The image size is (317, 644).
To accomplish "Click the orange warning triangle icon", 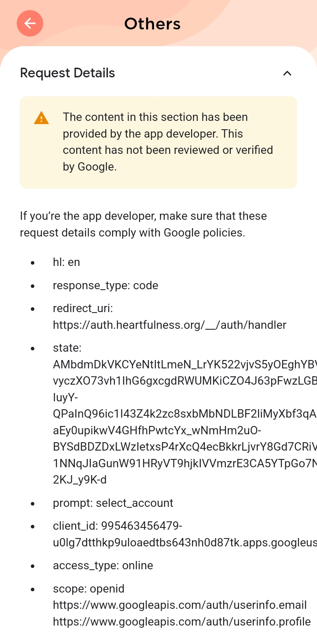I will pos(41,118).
